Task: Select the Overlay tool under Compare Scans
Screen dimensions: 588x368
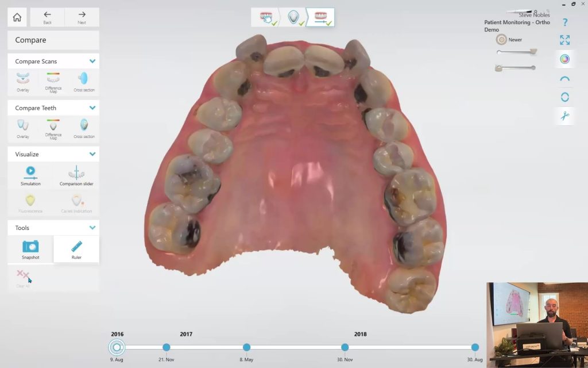Action: coord(22,81)
